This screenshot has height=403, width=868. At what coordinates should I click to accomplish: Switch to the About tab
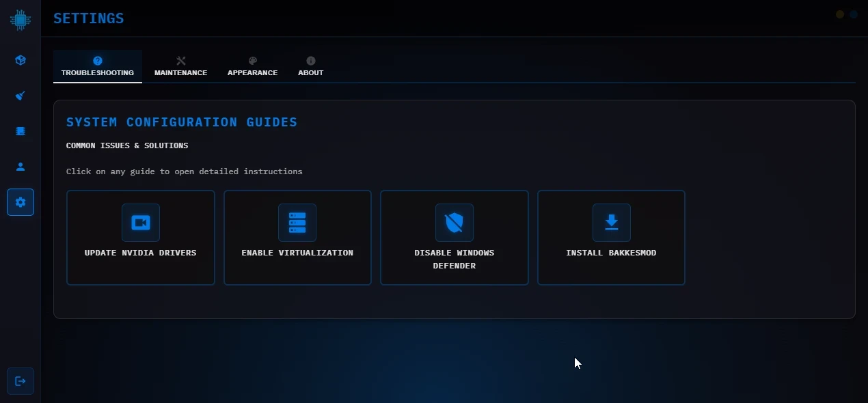click(x=311, y=66)
